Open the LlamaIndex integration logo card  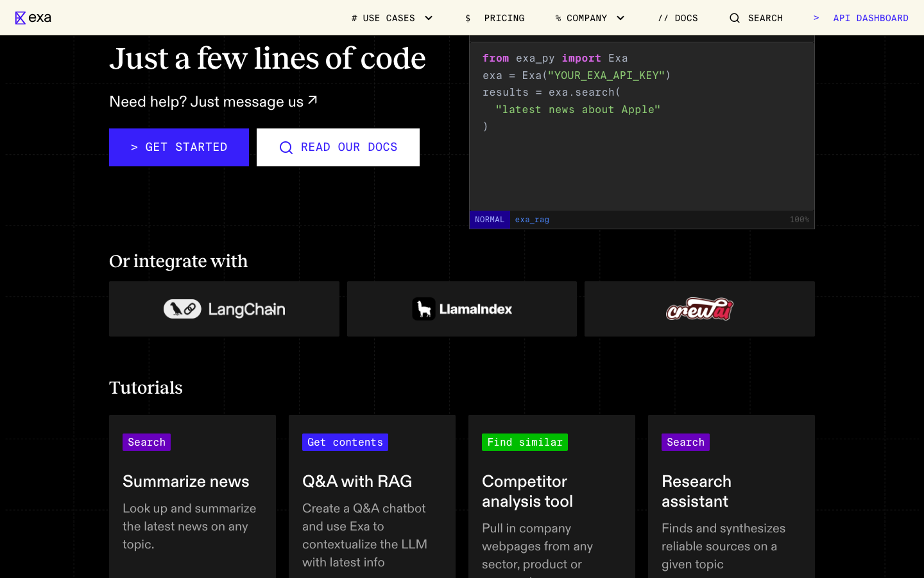pyautogui.click(x=462, y=309)
